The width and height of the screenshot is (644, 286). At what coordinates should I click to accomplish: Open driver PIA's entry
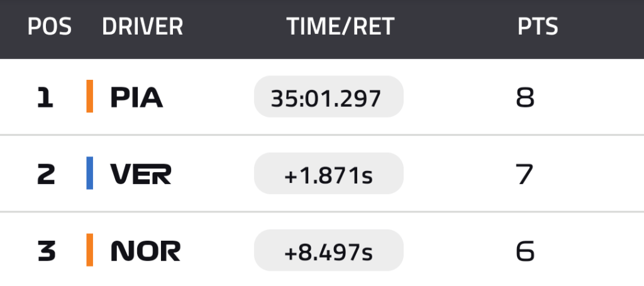[136, 97]
